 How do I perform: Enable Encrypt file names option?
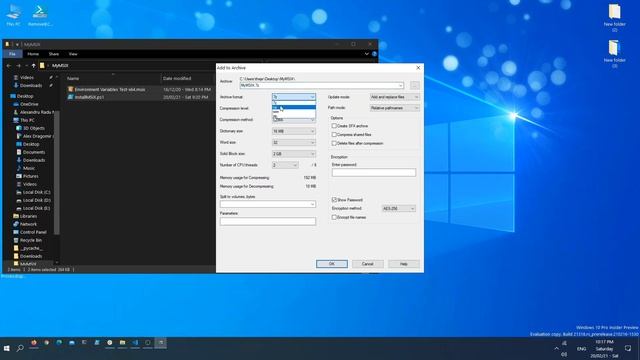pos(334,218)
